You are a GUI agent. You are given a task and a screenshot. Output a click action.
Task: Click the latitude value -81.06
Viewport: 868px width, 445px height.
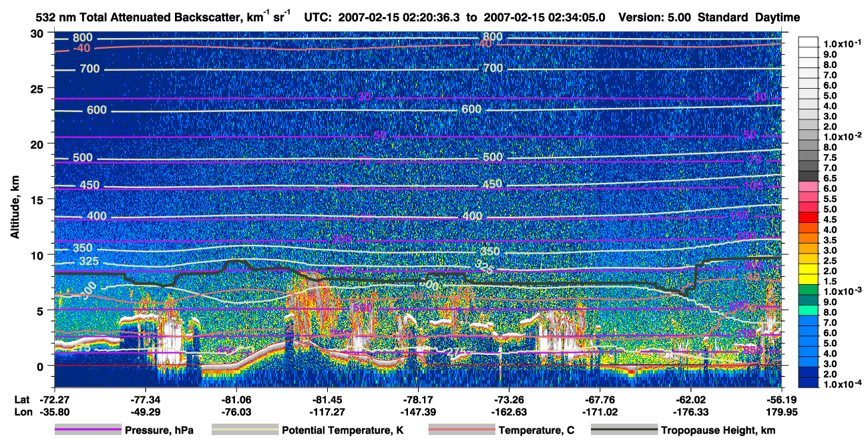pos(236,399)
